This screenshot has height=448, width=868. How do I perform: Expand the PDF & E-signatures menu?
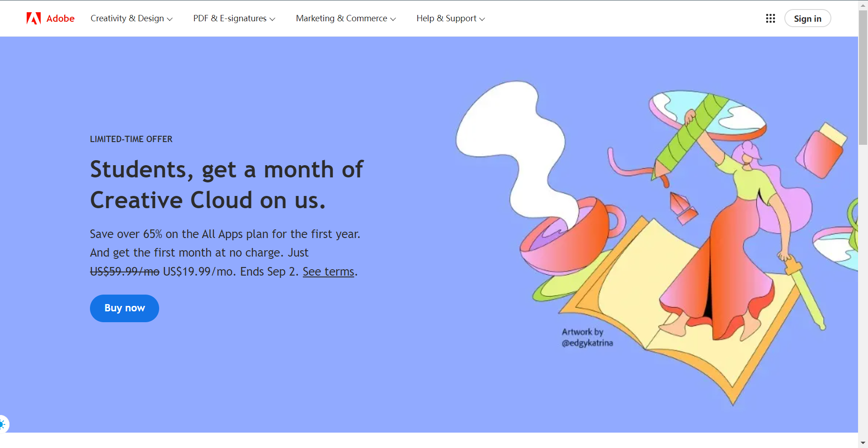[x=234, y=19]
